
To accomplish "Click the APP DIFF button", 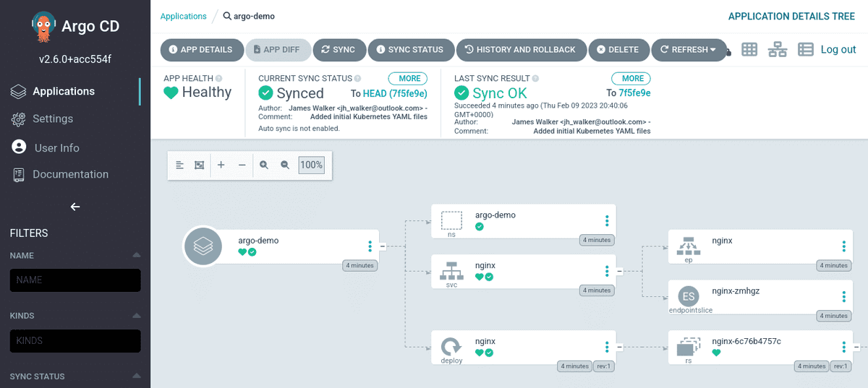I will click(278, 50).
